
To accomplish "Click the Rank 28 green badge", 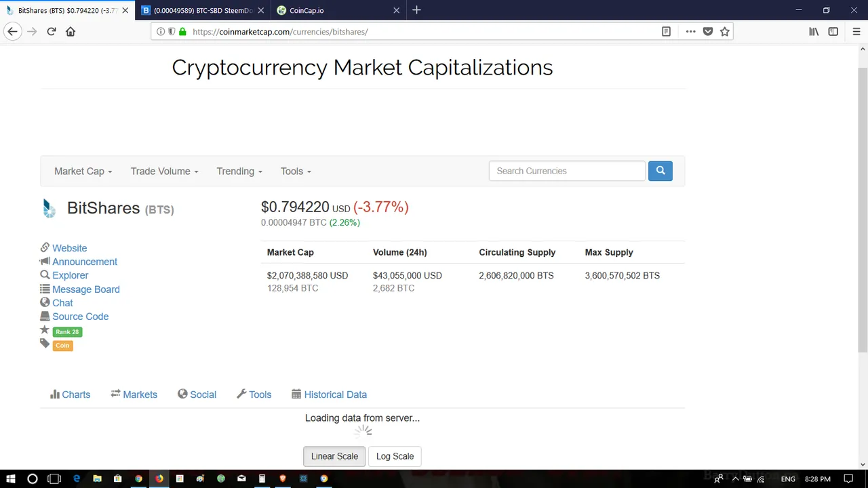I will coord(67,332).
